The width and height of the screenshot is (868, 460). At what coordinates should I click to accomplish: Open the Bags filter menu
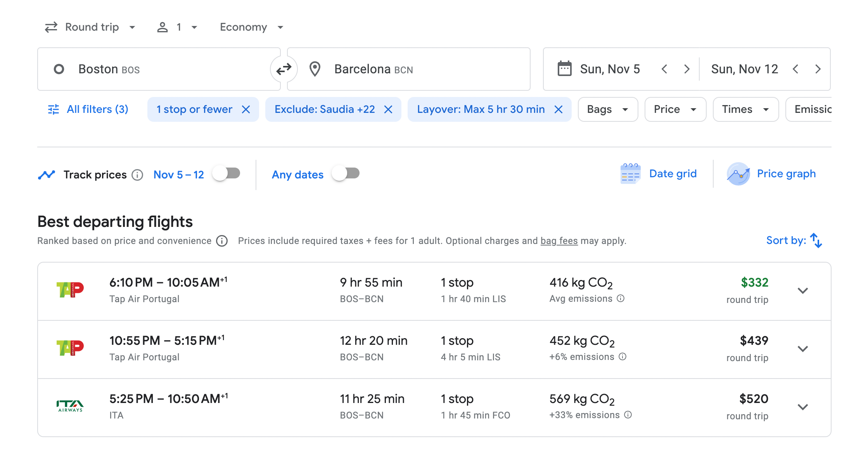[607, 109]
